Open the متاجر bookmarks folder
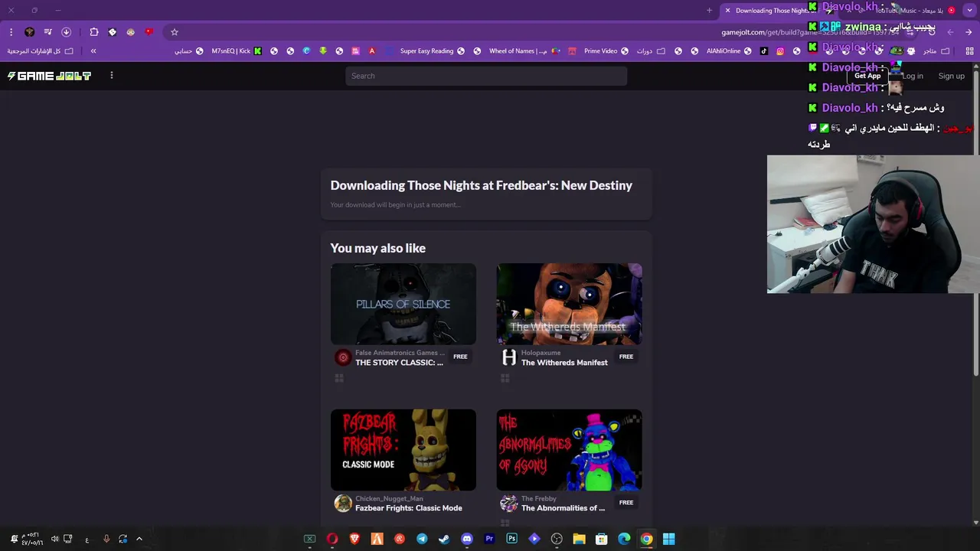 click(936, 51)
